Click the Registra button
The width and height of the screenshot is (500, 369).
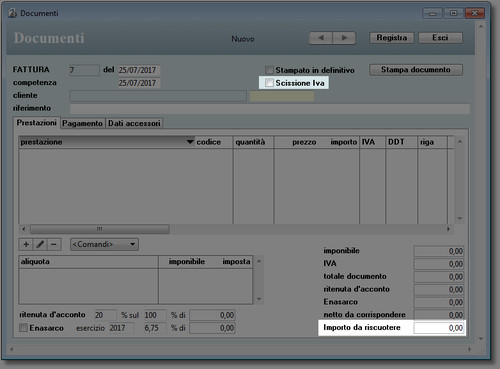392,38
